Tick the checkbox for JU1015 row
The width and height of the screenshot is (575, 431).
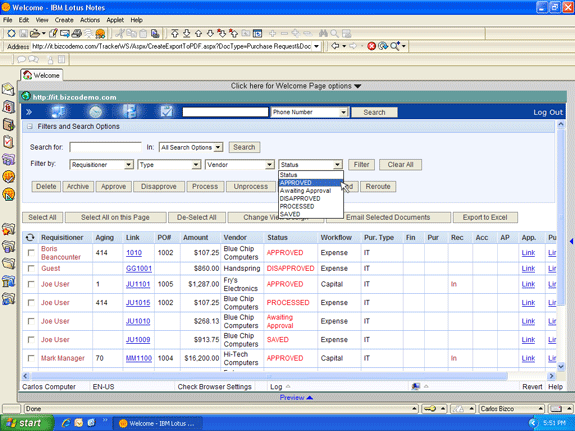pyautogui.click(x=31, y=303)
